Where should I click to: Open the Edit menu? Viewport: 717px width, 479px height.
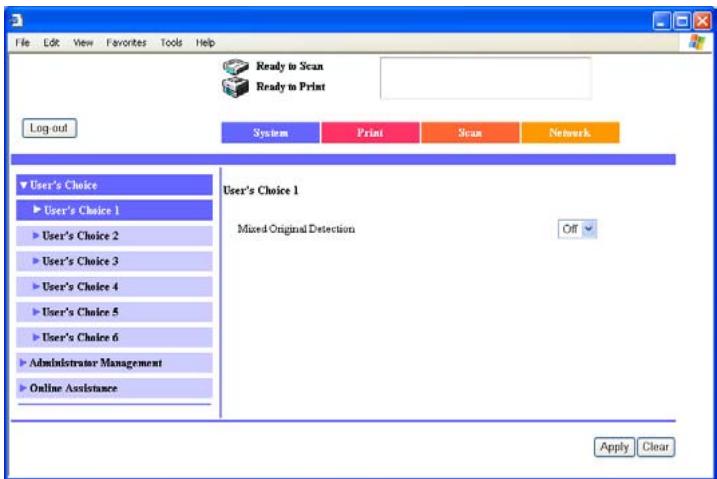coord(51,43)
